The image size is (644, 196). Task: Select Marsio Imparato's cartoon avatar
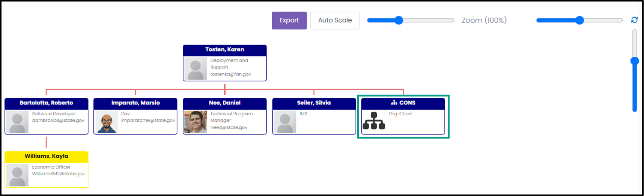point(107,122)
